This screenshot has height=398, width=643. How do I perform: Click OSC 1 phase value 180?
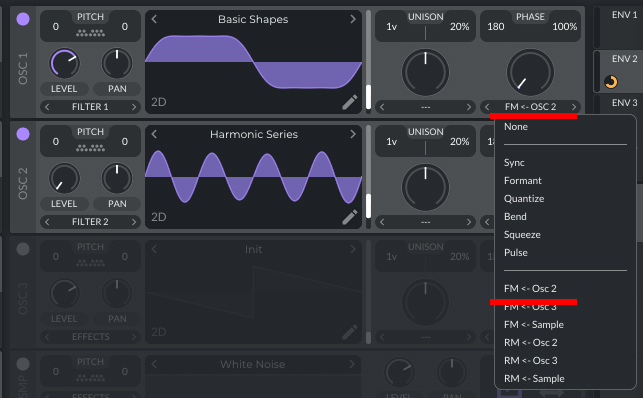click(x=496, y=27)
